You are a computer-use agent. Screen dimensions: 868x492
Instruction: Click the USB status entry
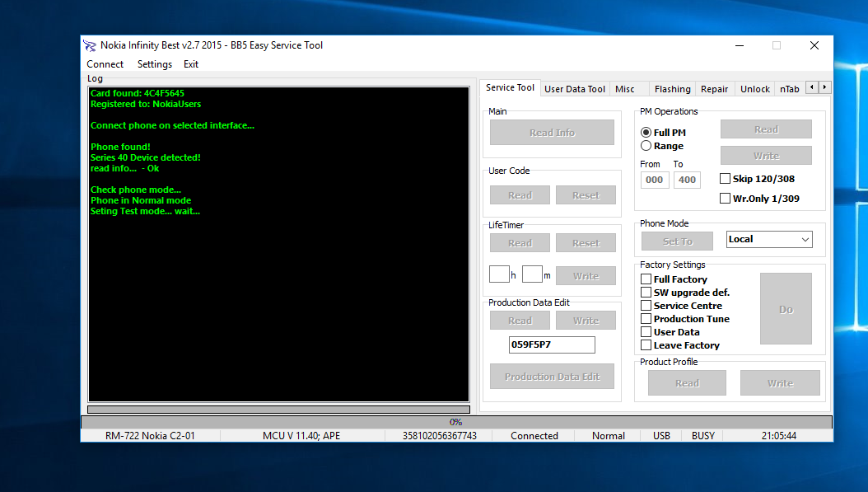click(661, 435)
